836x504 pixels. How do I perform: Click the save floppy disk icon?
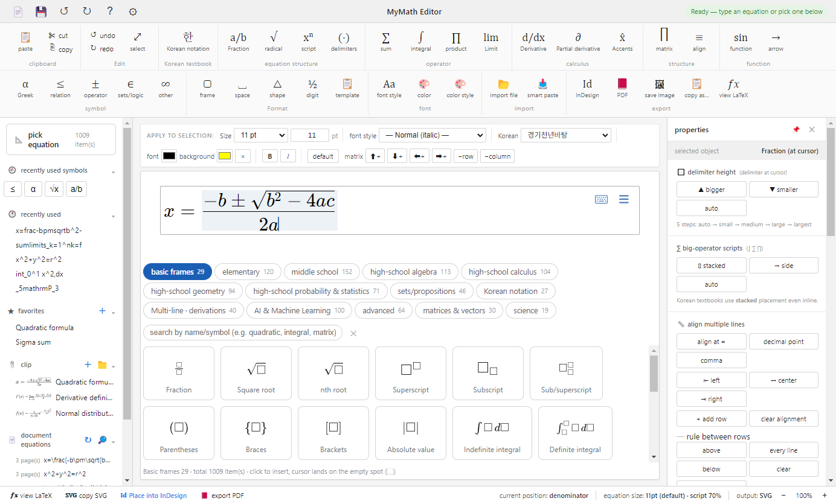(x=41, y=11)
